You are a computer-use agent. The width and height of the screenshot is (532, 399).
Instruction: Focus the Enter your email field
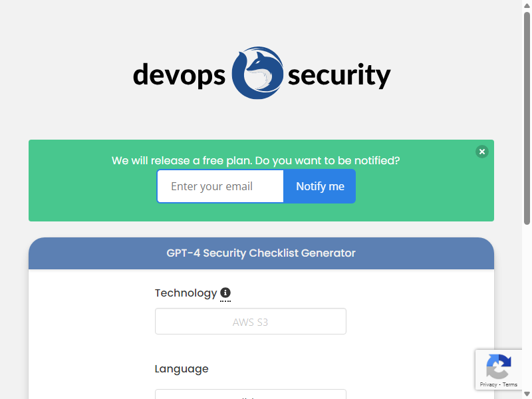click(x=220, y=186)
